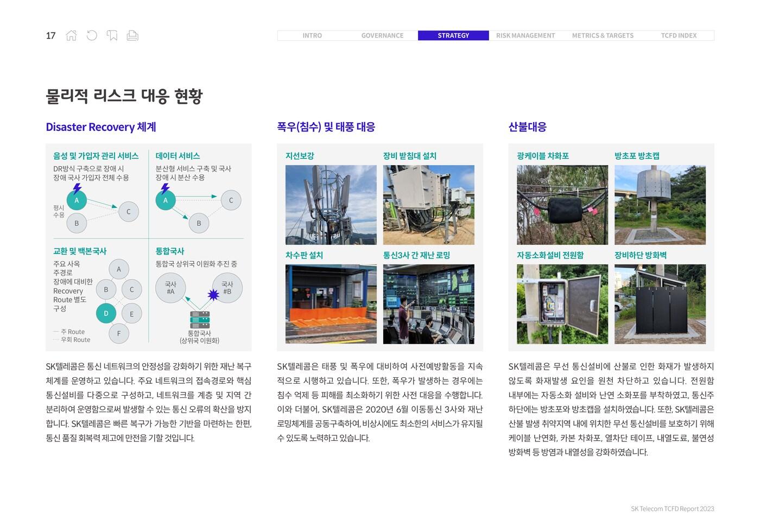Click the bookmark icon in the header
760x532 pixels.
(x=112, y=36)
